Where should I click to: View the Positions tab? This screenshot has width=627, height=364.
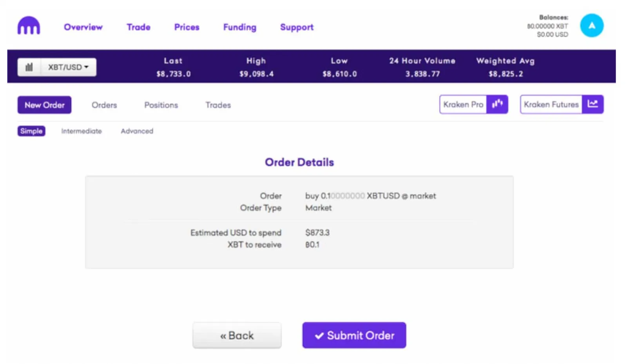coord(161,105)
